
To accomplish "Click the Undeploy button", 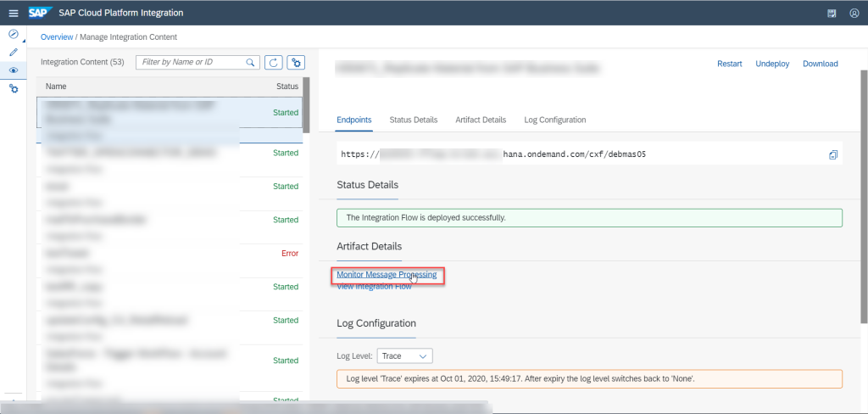I will tap(772, 64).
